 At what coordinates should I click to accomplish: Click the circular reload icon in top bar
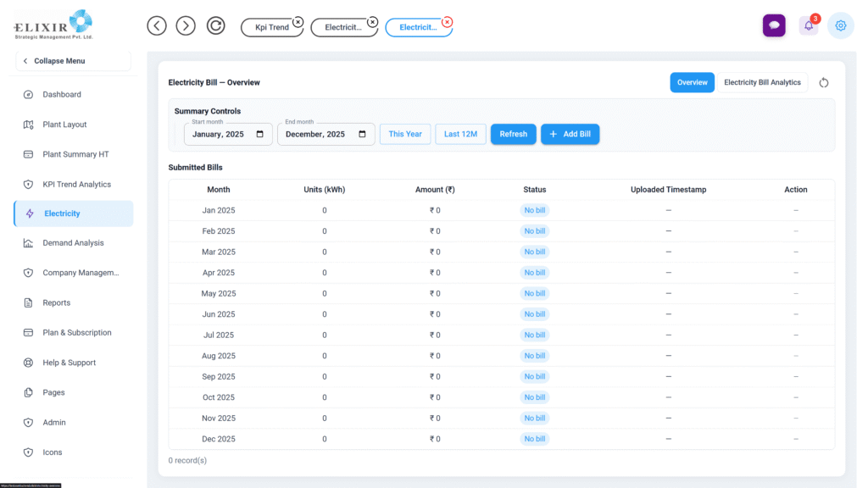click(x=216, y=25)
